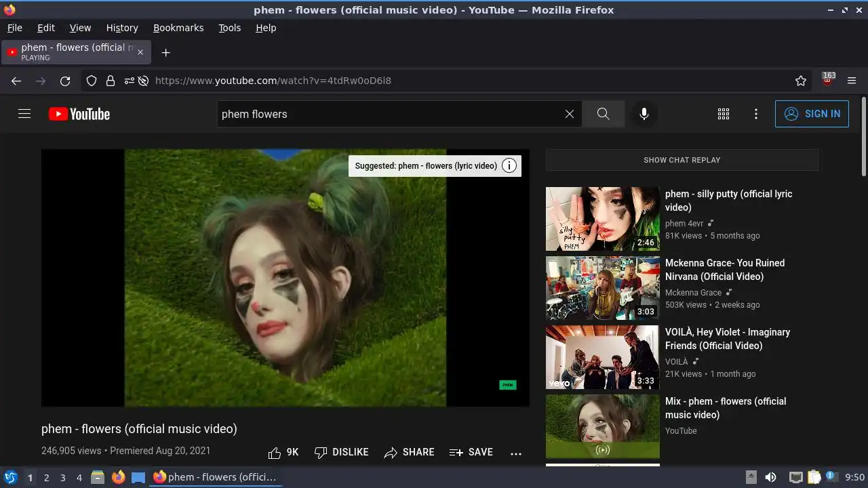The width and height of the screenshot is (868, 488).
Task: Visit Mckenna Grace channel link
Action: [x=693, y=292]
